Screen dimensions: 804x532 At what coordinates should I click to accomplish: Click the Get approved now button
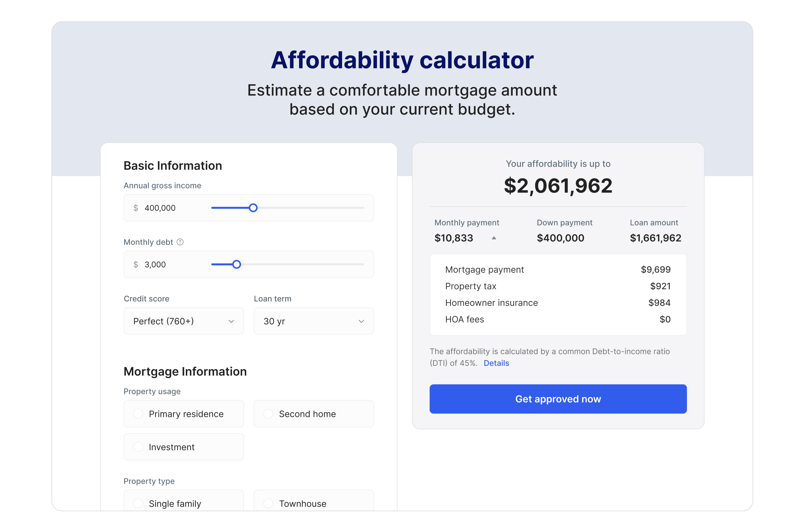558,399
